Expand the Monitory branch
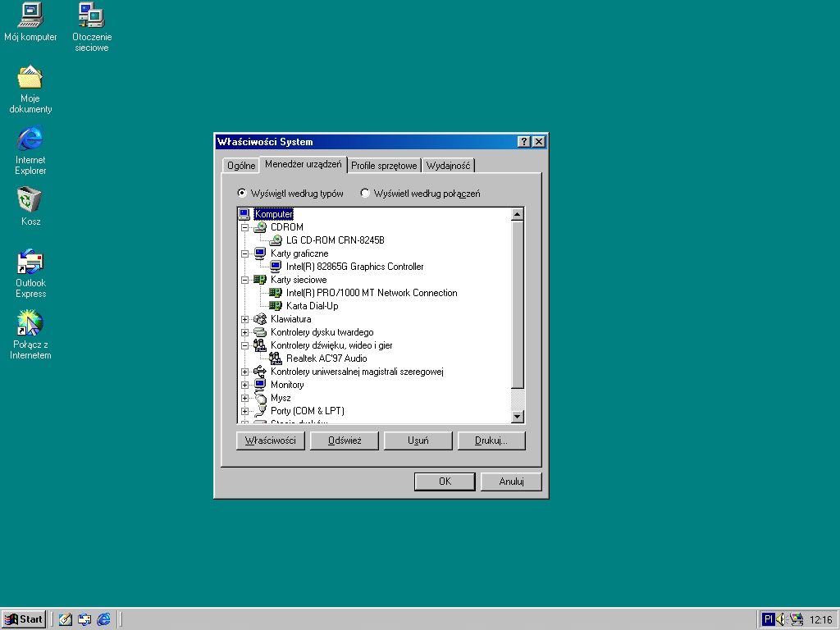Viewport: 840px width, 630px height. coord(244,386)
